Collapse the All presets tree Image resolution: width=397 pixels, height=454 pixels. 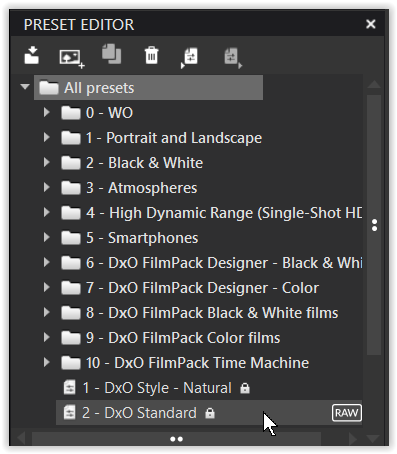coord(25,87)
